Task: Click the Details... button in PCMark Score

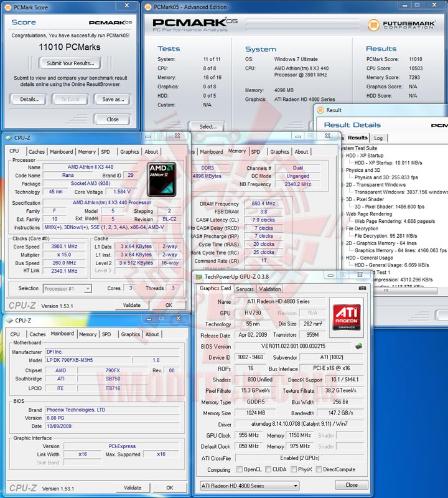Action: point(29,100)
